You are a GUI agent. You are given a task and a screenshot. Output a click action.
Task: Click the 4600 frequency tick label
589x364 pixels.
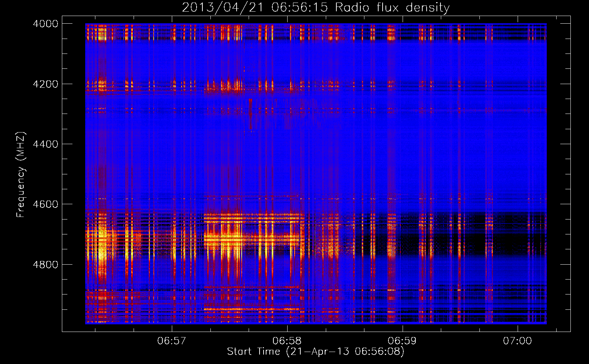click(x=46, y=204)
